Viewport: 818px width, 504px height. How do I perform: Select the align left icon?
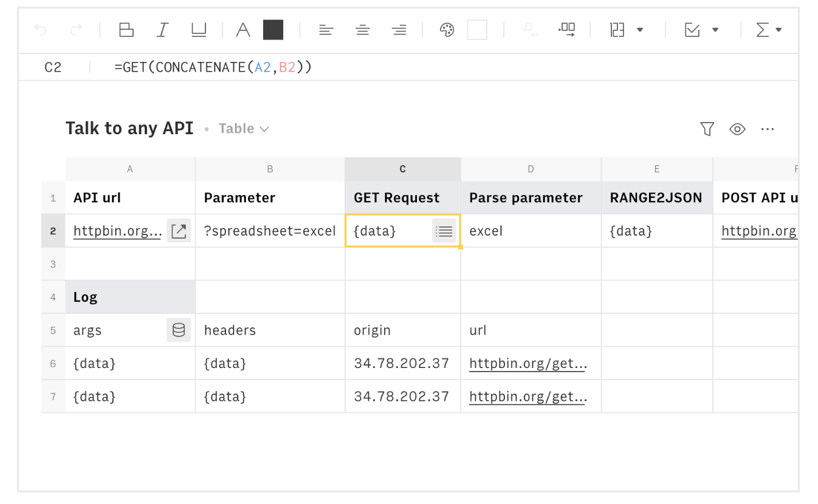point(326,29)
